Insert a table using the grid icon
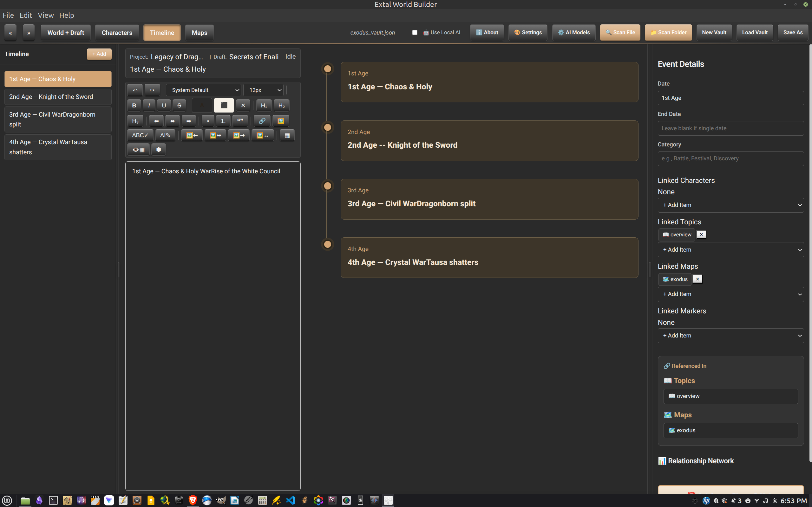 click(287, 136)
